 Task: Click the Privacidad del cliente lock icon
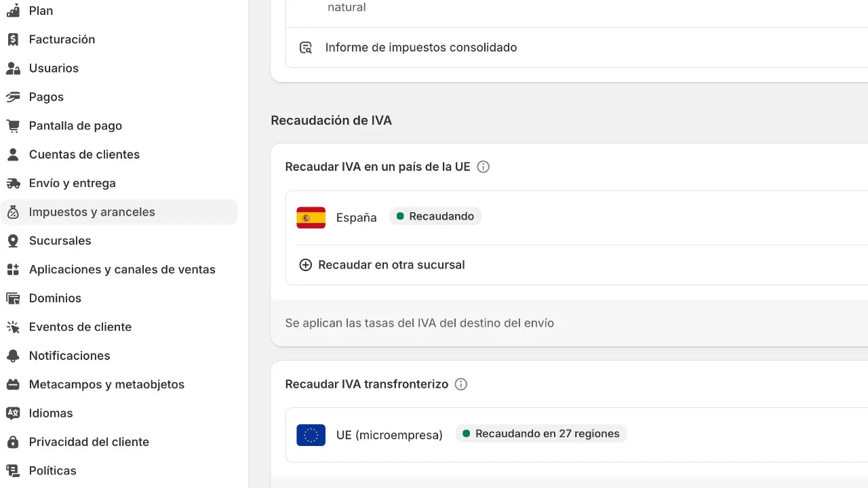pyautogui.click(x=12, y=441)
